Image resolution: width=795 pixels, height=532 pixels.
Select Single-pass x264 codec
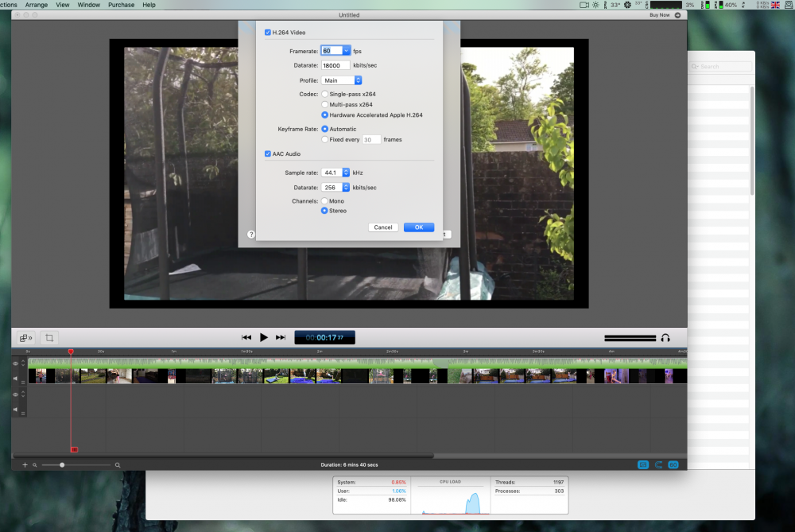pos(324,94)
